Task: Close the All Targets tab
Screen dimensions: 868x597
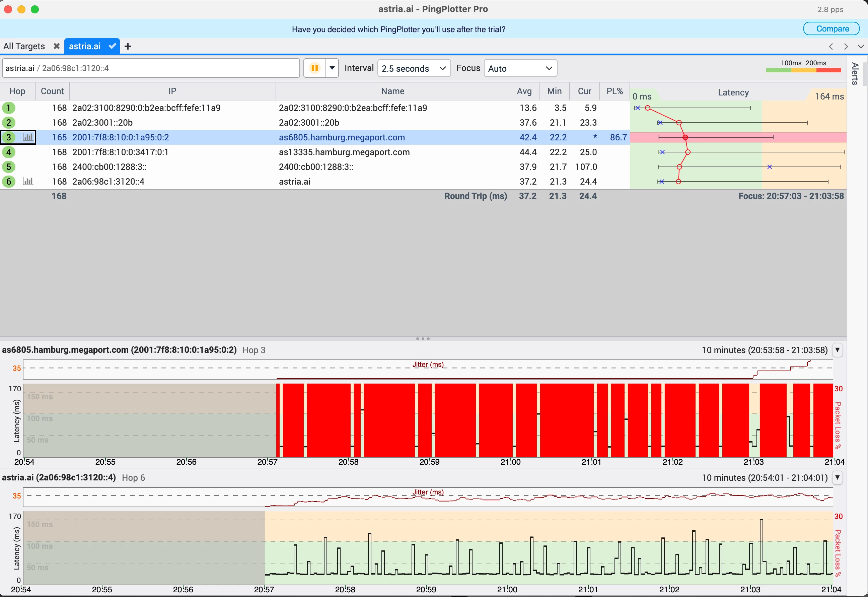Action: tap(57, 46)
